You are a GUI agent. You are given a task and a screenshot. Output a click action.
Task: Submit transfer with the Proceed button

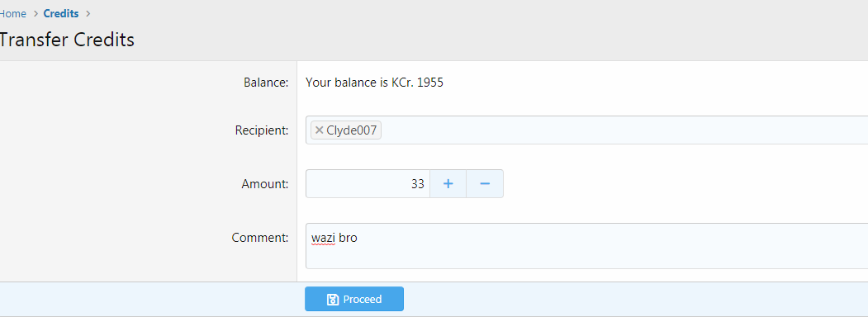click(354, 300)
